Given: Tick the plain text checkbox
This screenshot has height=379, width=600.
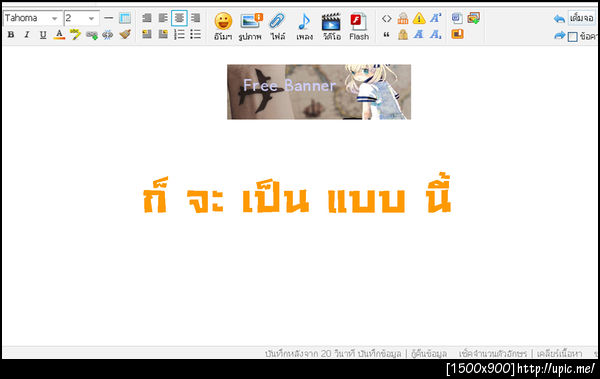Looking at the screenshot, I should point(572,37).
